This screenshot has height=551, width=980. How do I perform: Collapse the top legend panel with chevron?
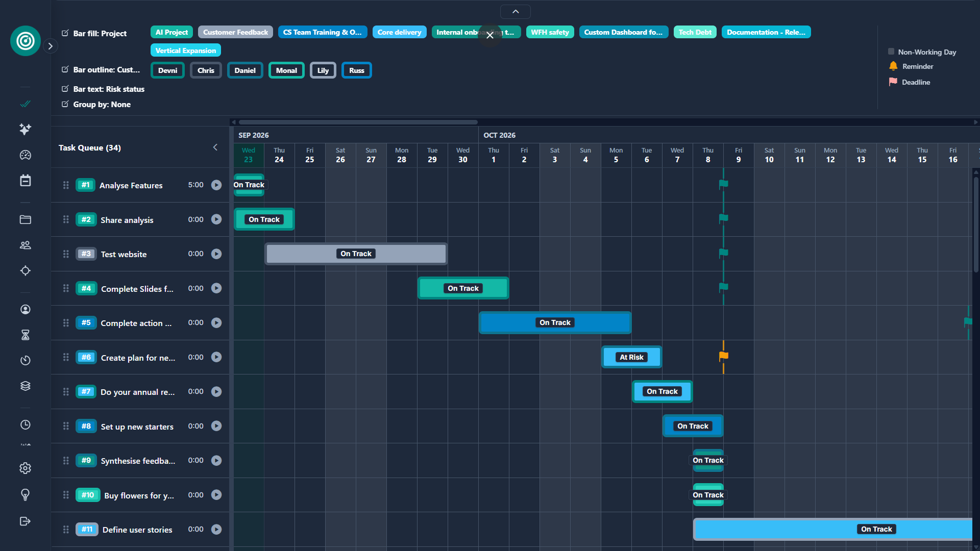(516, 11)
